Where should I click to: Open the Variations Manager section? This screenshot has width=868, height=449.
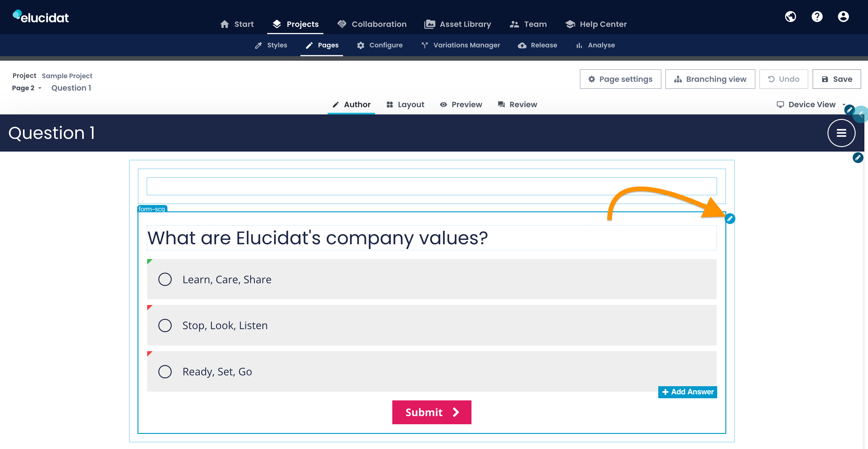point(460,45)
